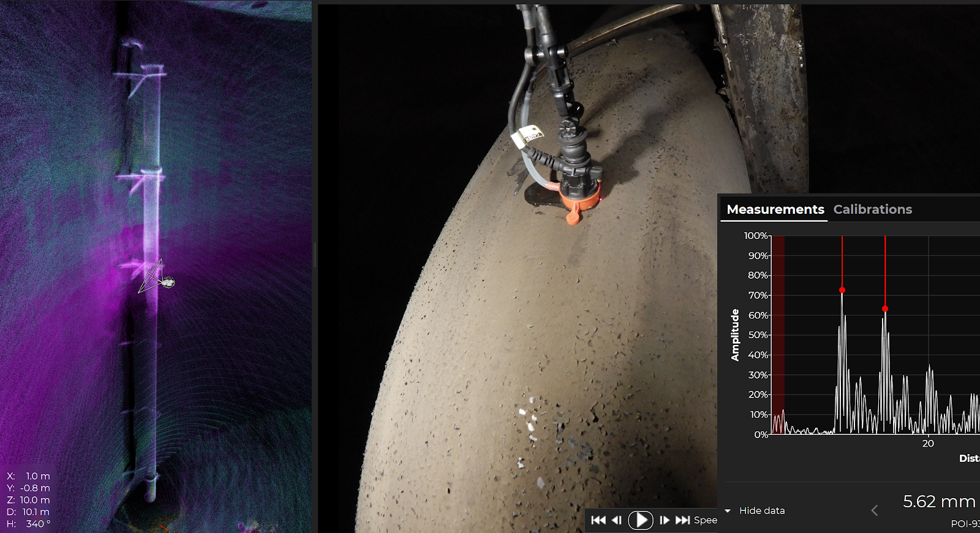This screenshot has width=980, height=533.
Task: Click the POI-93 label under the measurement
Action: click(x=965, y=524)
